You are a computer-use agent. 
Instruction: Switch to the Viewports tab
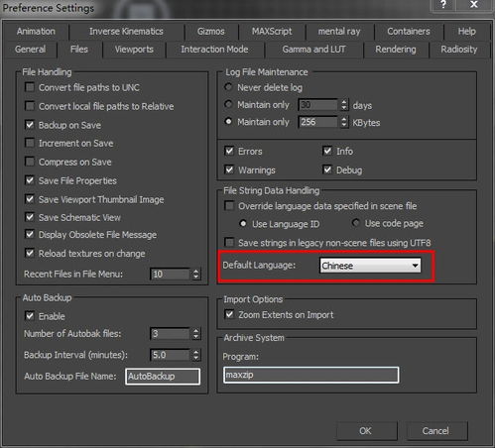coord(134,50)
